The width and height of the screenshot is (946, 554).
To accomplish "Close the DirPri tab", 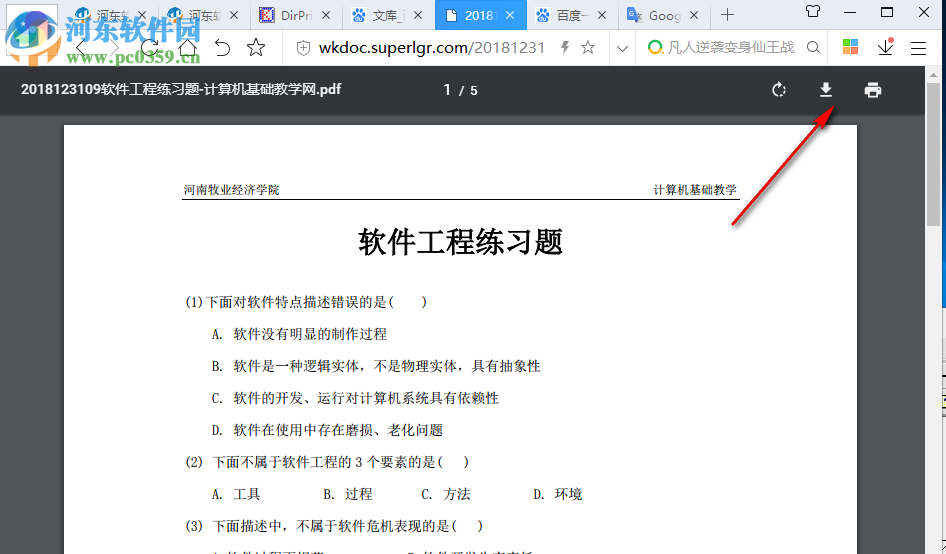I will (x=326, y=15).
